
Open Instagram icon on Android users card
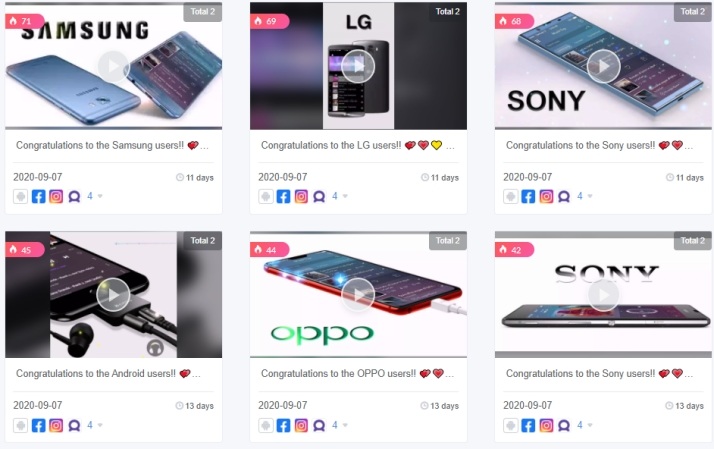(x=56, y=425)
